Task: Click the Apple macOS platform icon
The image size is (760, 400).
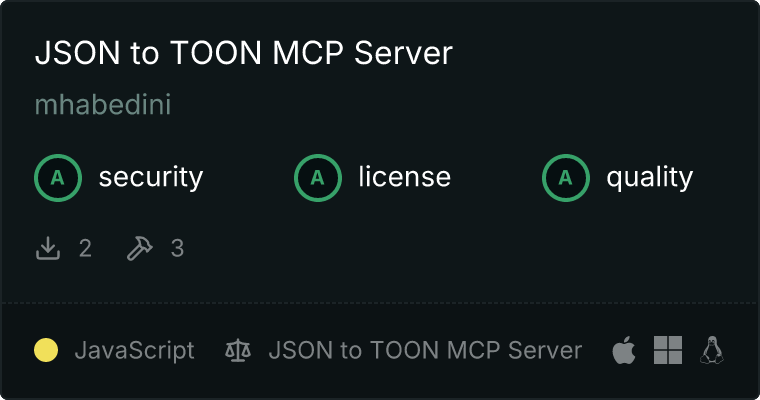Action: [x=624, y=350]
